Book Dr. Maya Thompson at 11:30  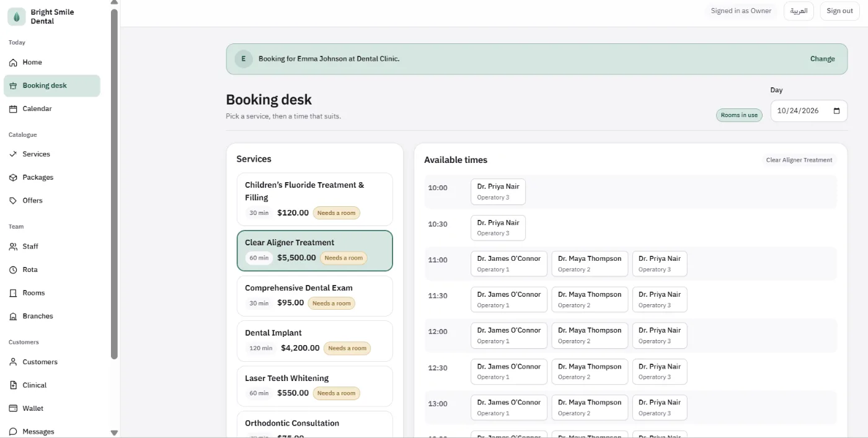click(590, 300)
